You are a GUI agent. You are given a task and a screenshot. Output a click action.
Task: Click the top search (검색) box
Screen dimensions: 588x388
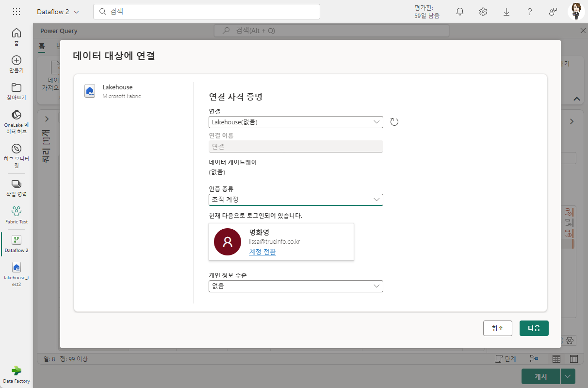tap(207, 12)
